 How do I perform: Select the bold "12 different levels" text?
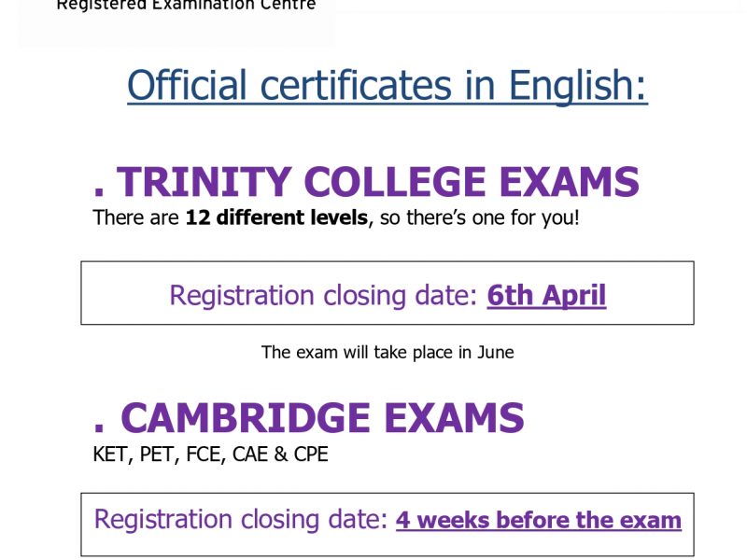coord(276,217)
